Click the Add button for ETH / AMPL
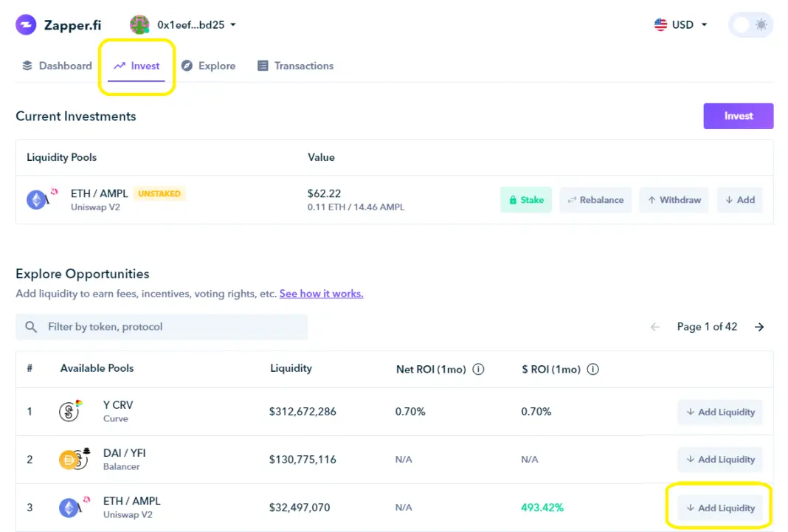The width and height of the screenshot is (788, 532). [740, 200]
